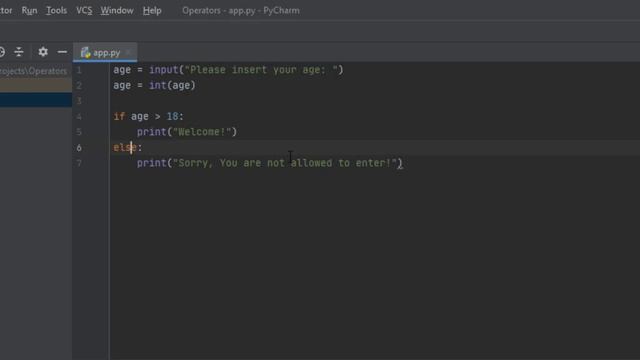Click the "Welcome!" string on line 5
The width and height of the screenshot is (640, 360).
pyautogui.click(x=202, y=132)
